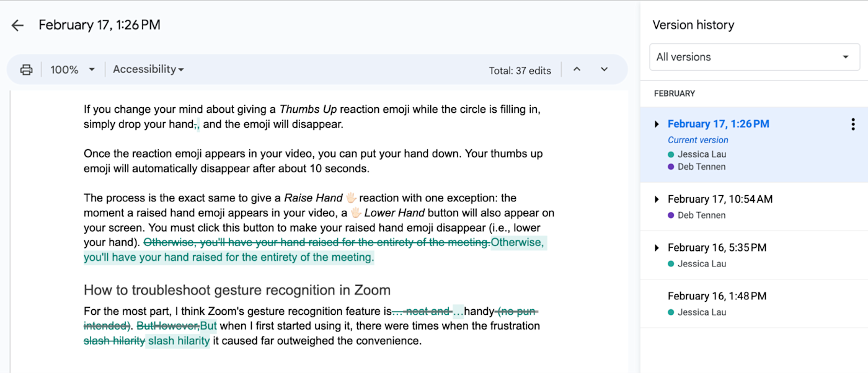This screenshot has height=373, width=868.
Task: Click the Total: 37 edits label
Action: (520, 71)
